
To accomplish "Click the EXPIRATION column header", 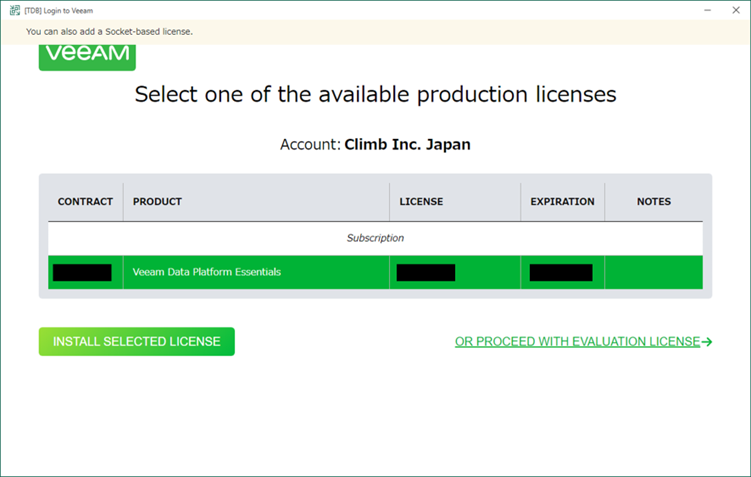I will click(x=562, y=202).
